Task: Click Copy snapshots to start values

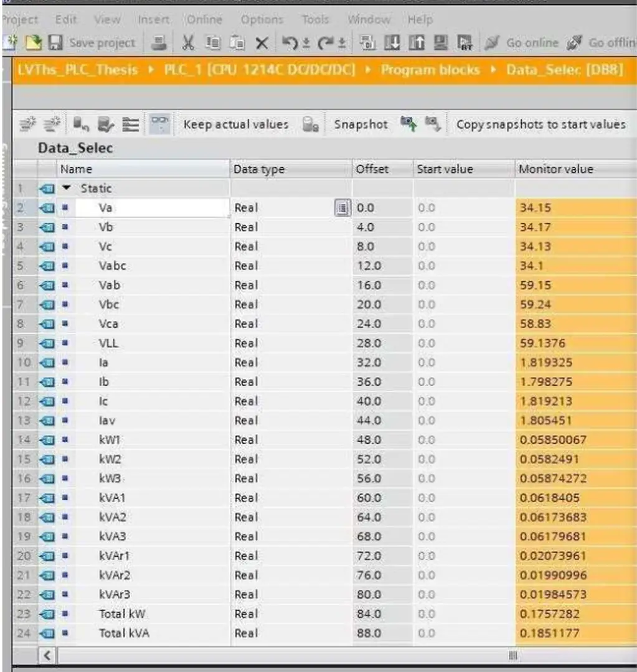Action: pos(540,124)
